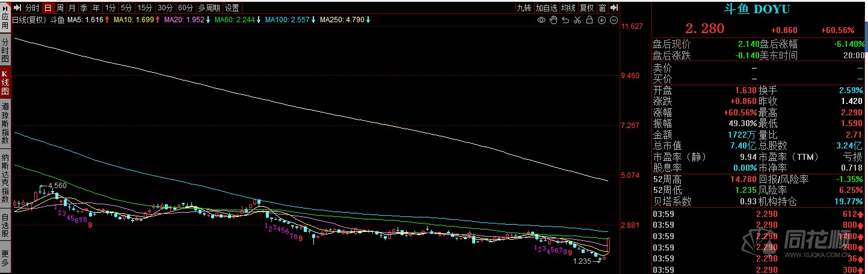Open 道琼斯指数 sidebar tab
The width and height of the screenshot is (868, 274).
(5, 123)
